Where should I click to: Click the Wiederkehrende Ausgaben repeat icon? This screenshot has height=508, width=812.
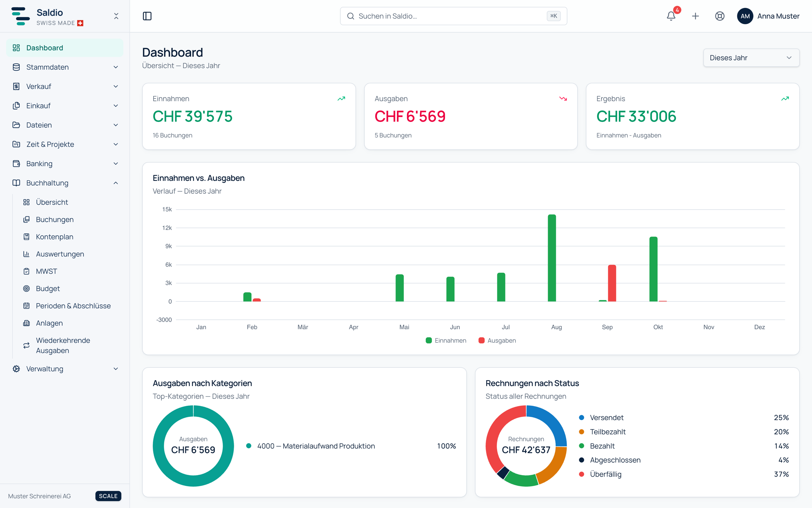pyautogui.click(x=26, y=345)
